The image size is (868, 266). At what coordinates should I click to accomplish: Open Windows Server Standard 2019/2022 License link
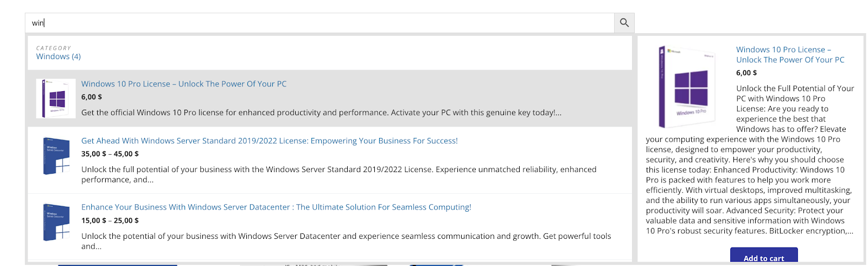tap(269, 141)
